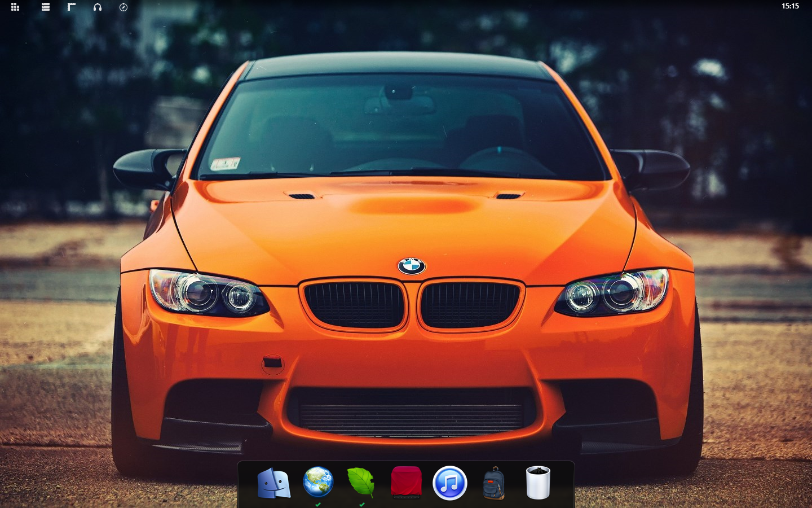The height and width of the screenshot is (508, 812).
Task: Open the red draped cloth app in dock
Action: (x=406, y=483)
